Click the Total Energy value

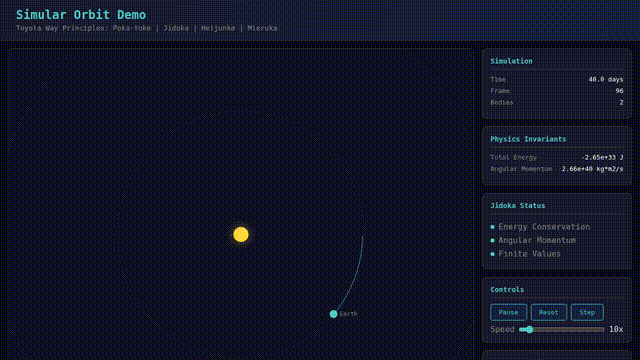[x=602, y=158]
